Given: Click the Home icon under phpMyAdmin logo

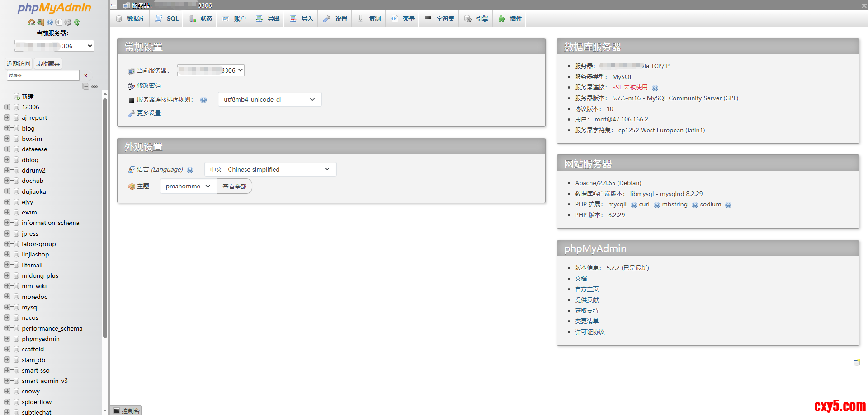Looking at the screenshot, I should coord(31,22).
